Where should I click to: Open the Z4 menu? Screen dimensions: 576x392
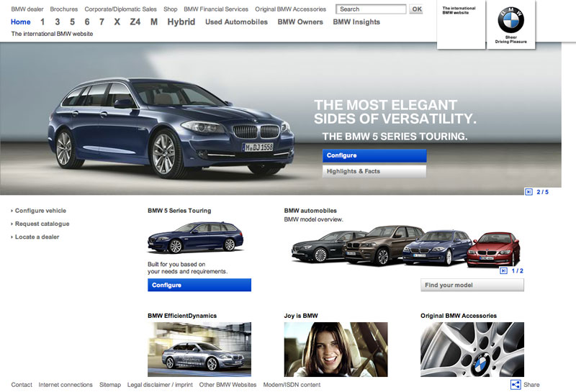click(x=135, y=22)
